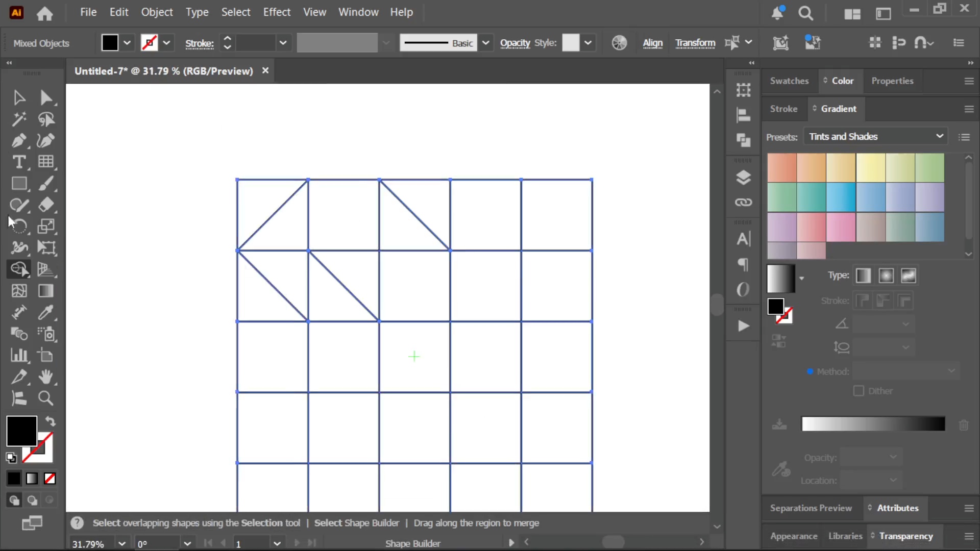Select the Blend tool

[19, 334]
